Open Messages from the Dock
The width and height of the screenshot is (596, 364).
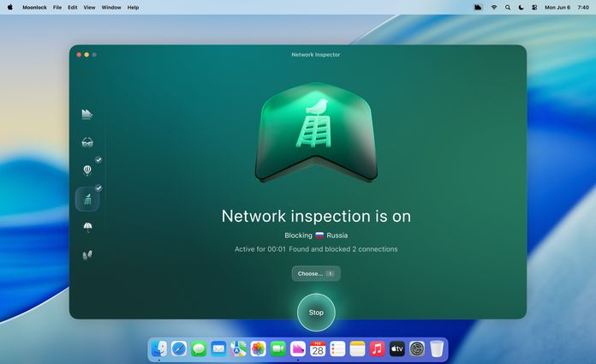pyautogui.click(x=199, y=349)
